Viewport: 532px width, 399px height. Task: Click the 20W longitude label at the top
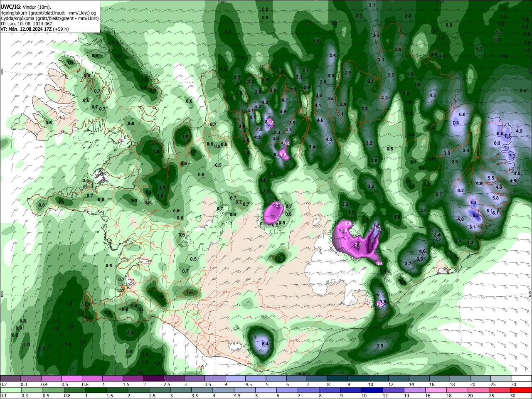pos(221,2)
